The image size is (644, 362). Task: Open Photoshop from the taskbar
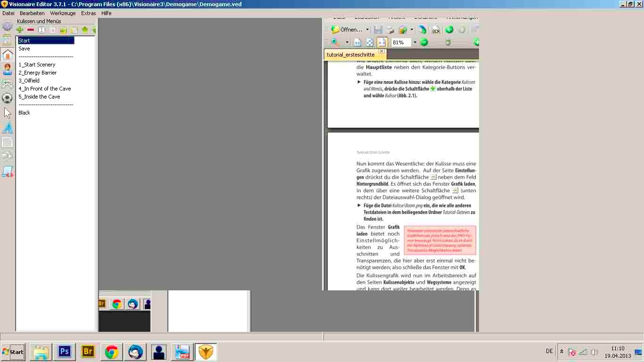(x=65, y=352)
